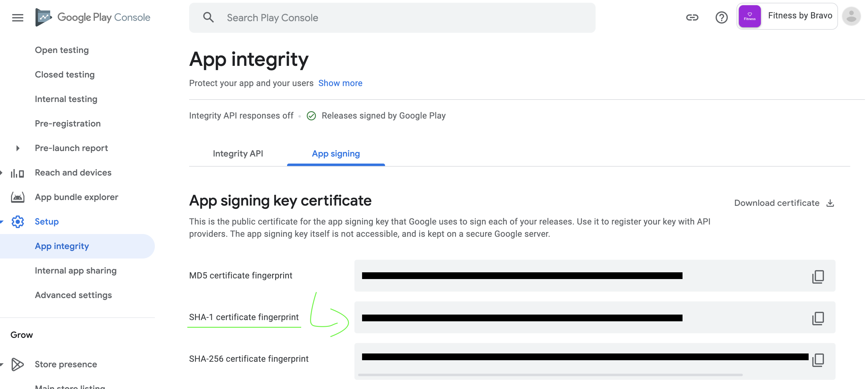Select the App signing tab

[336, 154]
